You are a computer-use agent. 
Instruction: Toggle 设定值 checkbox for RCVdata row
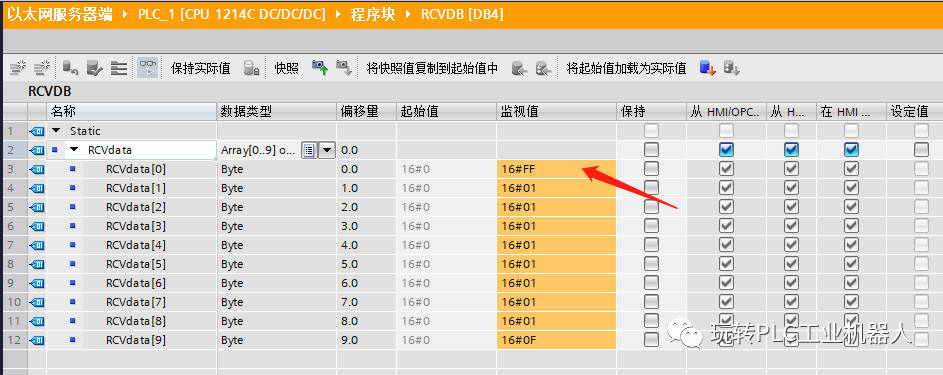(921, 150)
